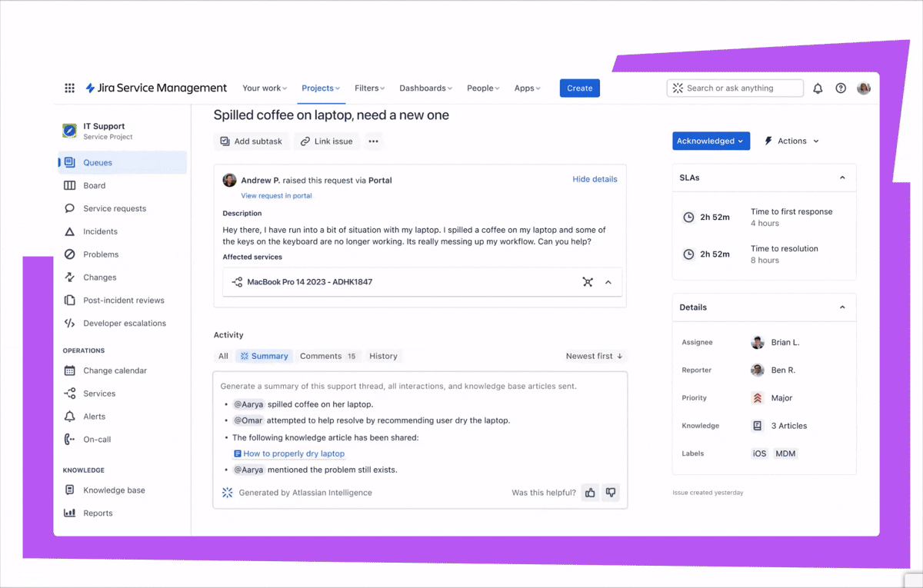Collapse the MacBook Pro affected service row

[x=608, y=282]
